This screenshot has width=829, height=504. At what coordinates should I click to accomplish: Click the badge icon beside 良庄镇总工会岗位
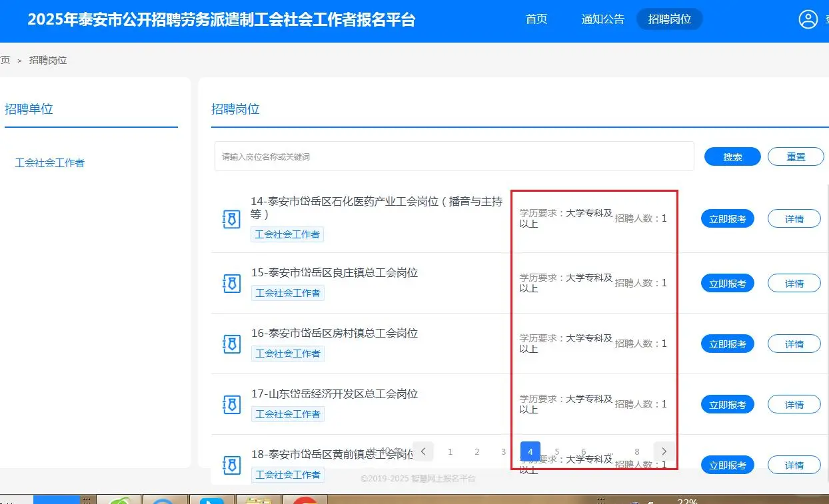click(231, 283)
